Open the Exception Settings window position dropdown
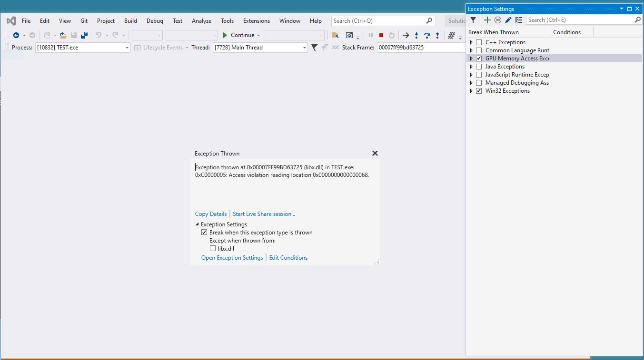This screenshot has height=360, width=644. click(x=621, y=9)
